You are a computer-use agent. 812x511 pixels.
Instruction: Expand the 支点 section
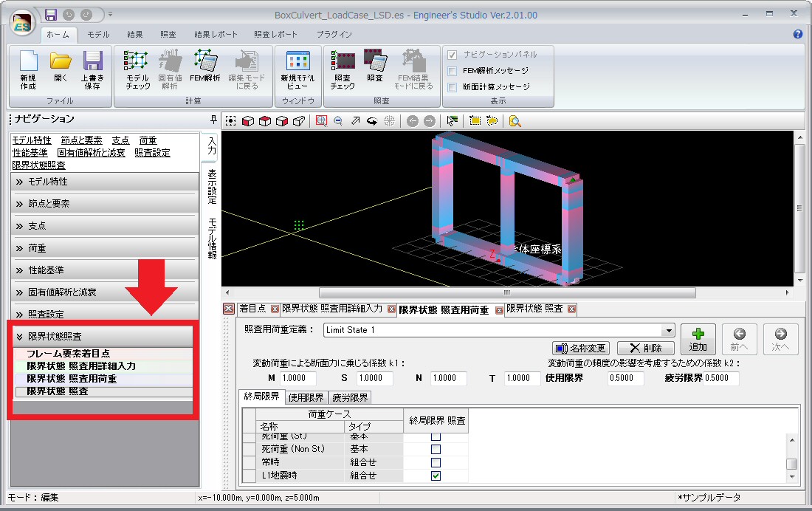point(105,226)
